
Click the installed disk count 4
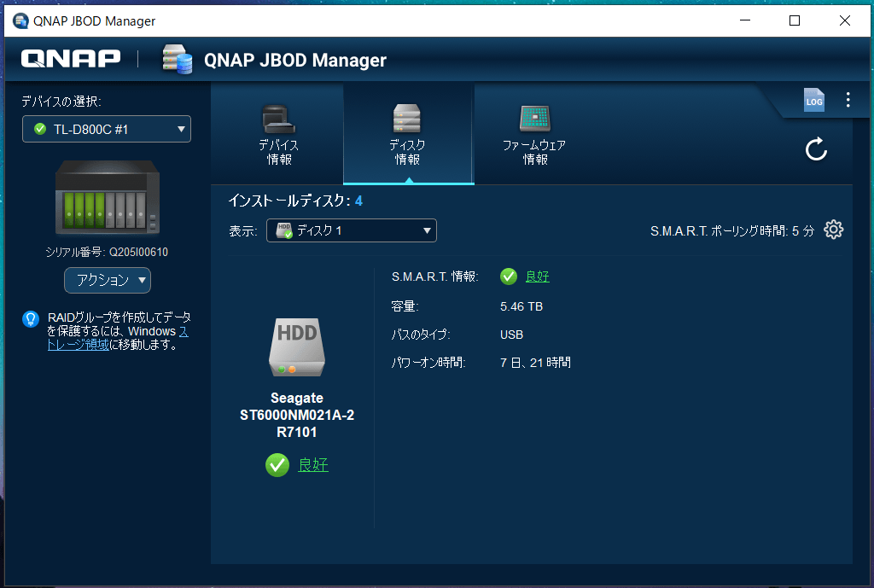pyautogui.click(x=359, y=201)
